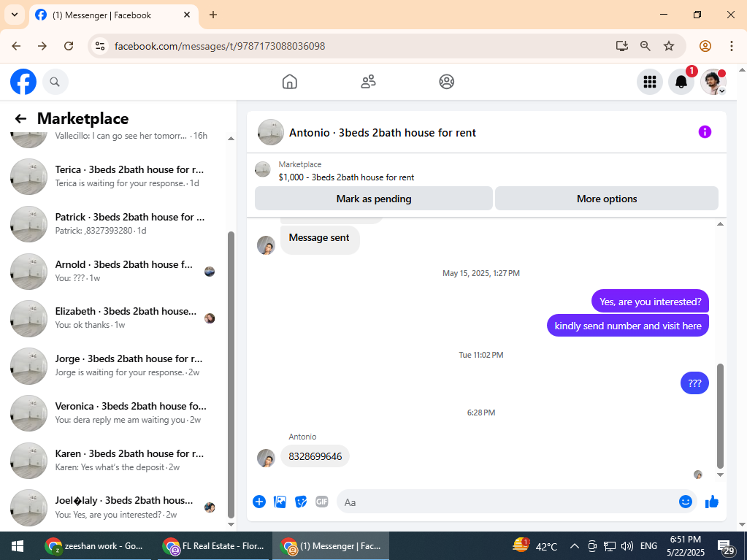The height and width of the screenshot is (560, 747).
Task: Open the zoom magnifier icon in address bar
Action: (645, 46)
